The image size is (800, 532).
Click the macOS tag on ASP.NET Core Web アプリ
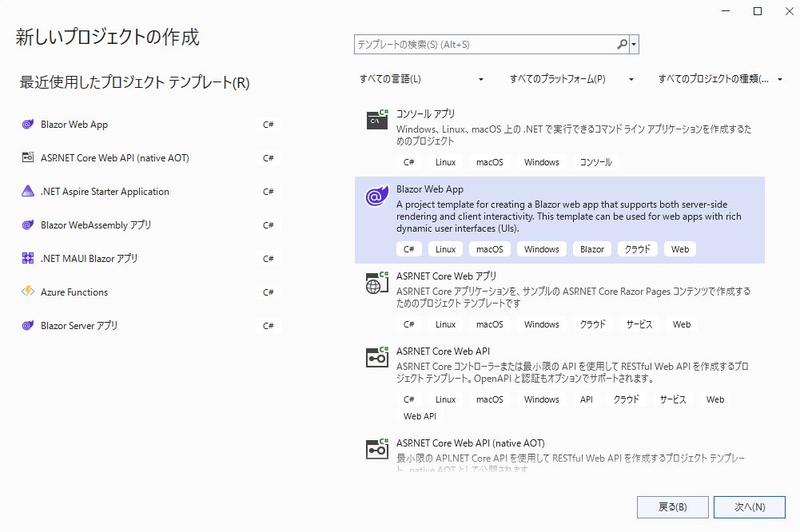(x=490, y=324)
